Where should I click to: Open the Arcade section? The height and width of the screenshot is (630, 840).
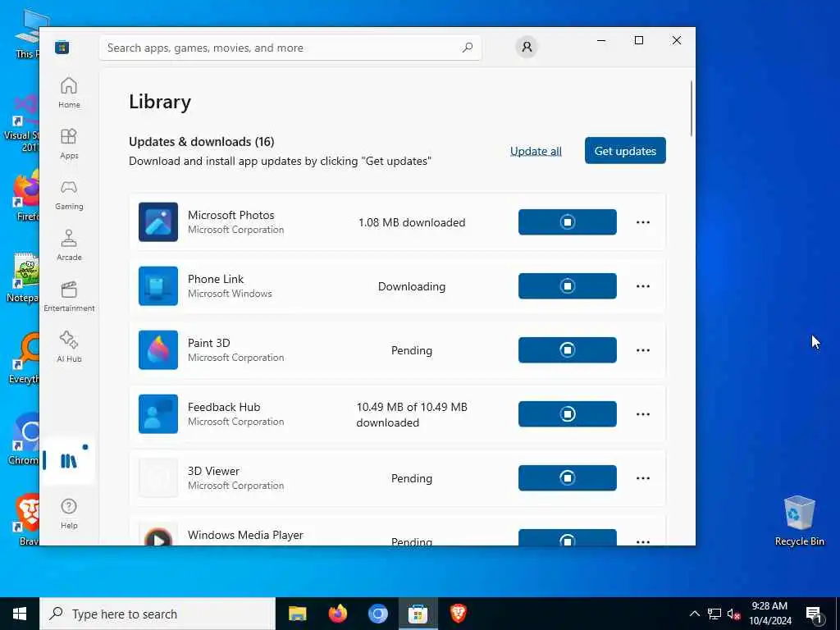point(69,245)
